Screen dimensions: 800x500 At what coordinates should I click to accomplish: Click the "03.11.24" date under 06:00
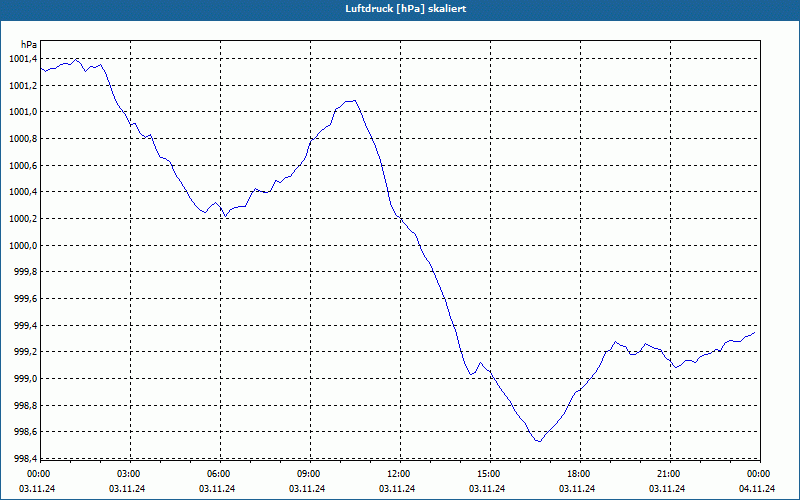pyautogui.click(x=217, y=489)
